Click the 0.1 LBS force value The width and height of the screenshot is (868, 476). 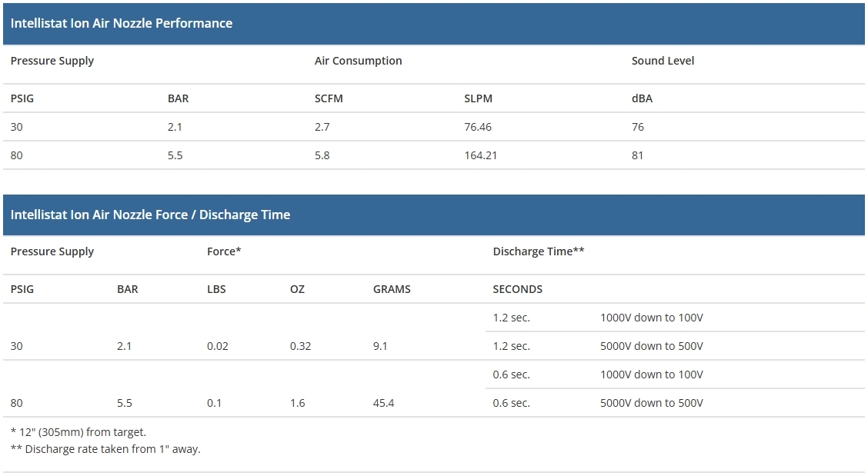tap(214, 404)
